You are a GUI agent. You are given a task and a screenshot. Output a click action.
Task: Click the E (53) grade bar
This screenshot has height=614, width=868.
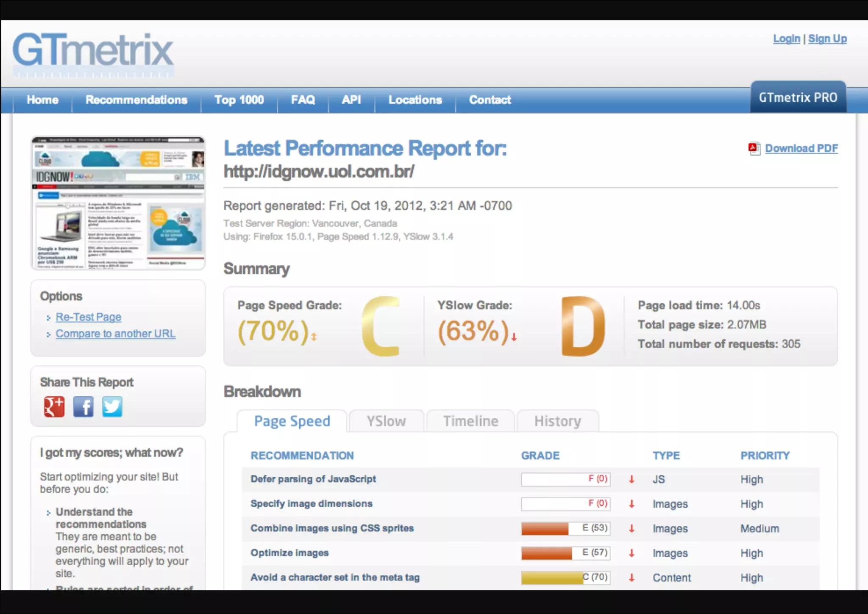pos(565,528)
